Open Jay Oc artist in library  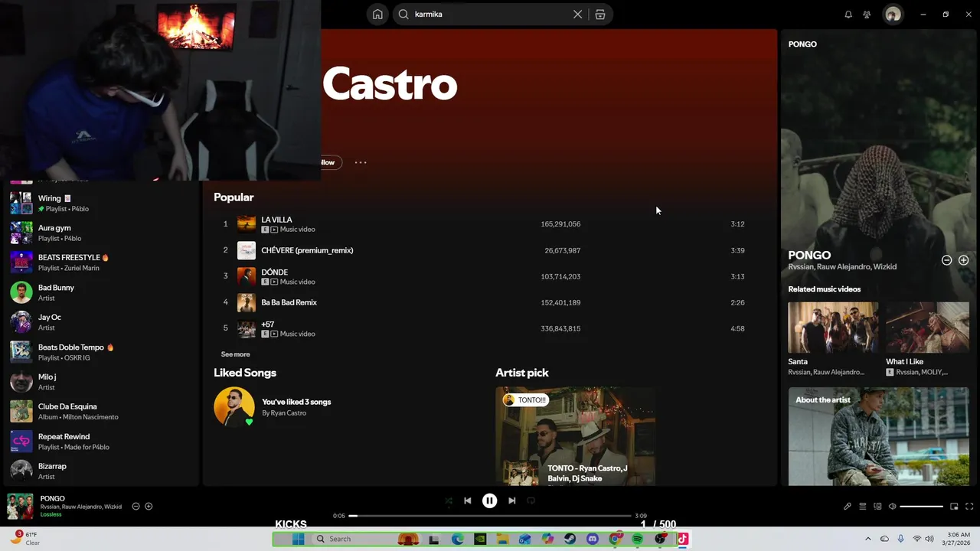coord(100,322)
